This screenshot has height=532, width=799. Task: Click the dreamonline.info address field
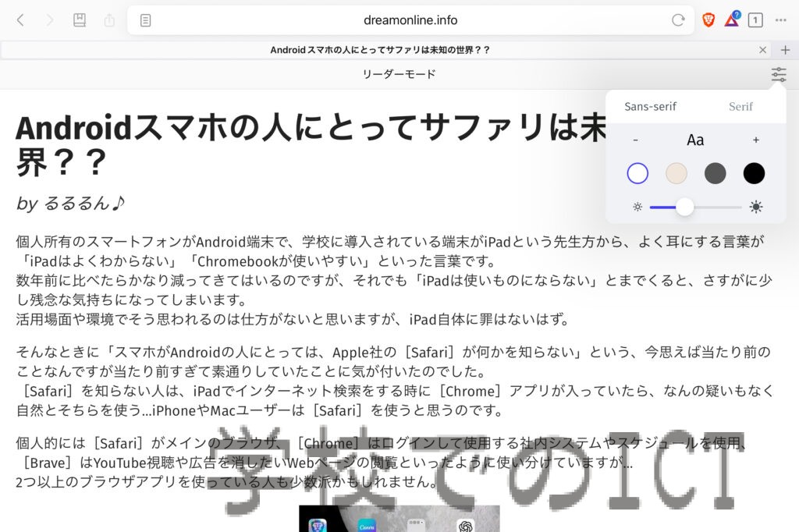(x=410, y=20)
